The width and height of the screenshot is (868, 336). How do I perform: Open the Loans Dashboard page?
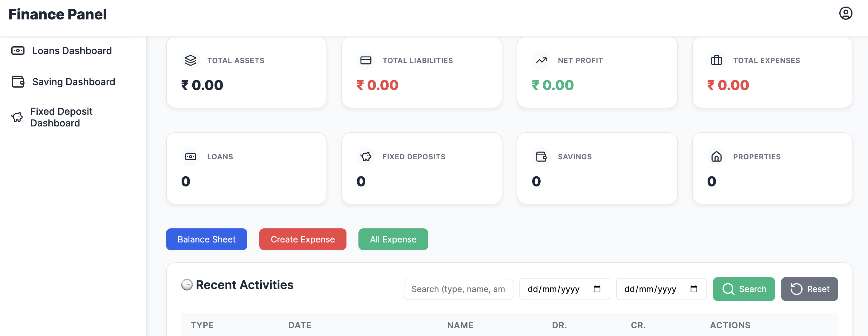[x=72, y=51]
